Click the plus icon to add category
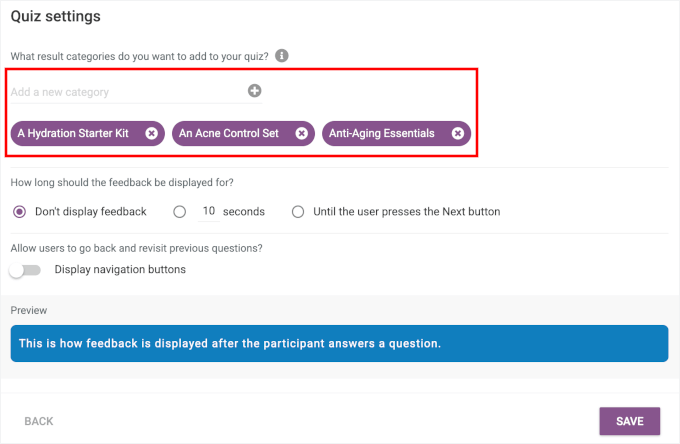The height and width of the screenshot is (444, 680). point(255,91)
